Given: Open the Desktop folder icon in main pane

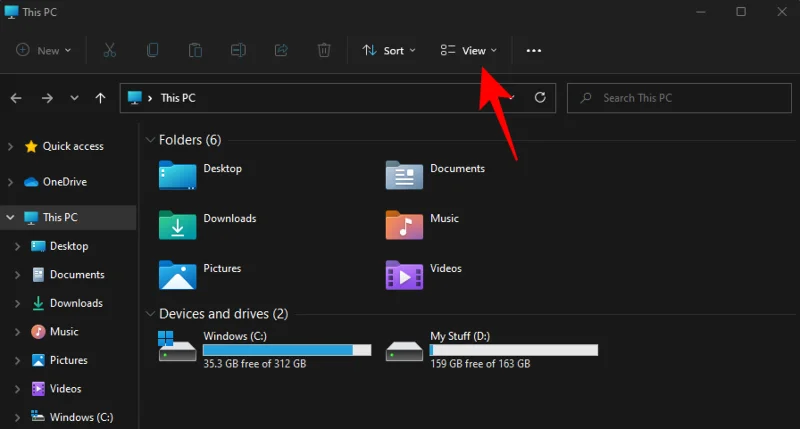Looking at the screenshot, I should point(177,175).
